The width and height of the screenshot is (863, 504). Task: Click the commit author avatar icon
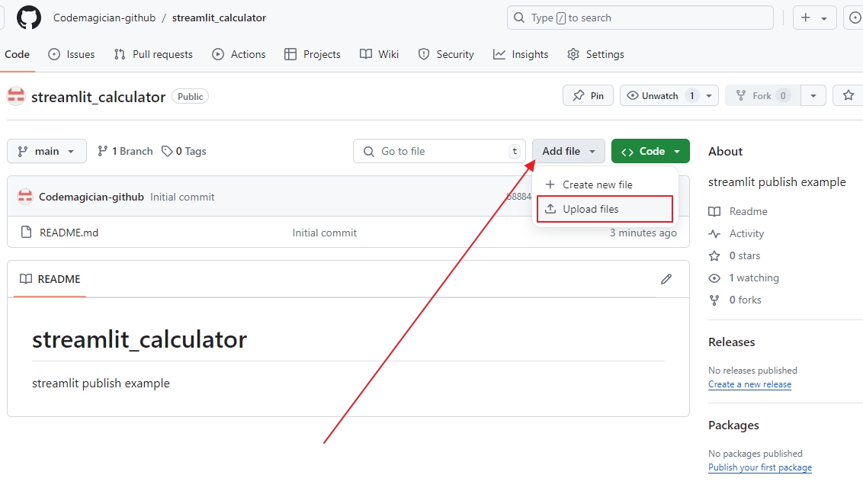pyautogui.click(x=24, y=197)
